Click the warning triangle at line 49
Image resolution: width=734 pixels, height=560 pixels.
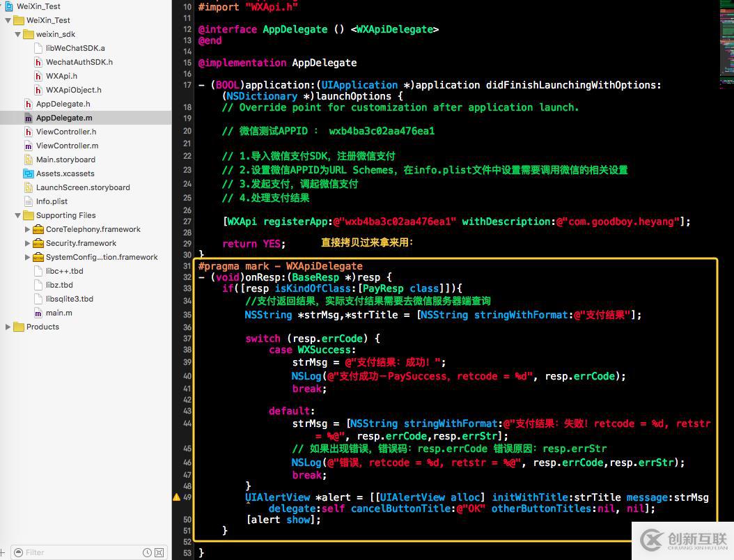(176, 497)
